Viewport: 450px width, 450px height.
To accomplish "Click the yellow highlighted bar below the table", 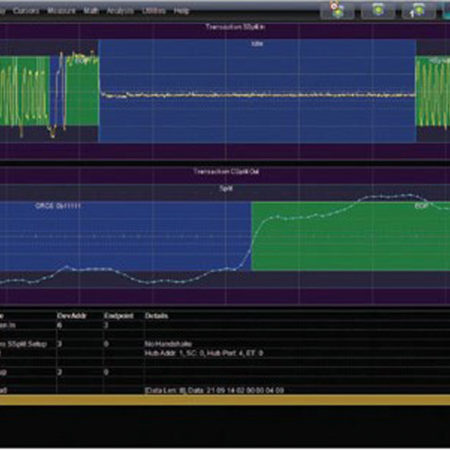I will [x=225, y=400].
